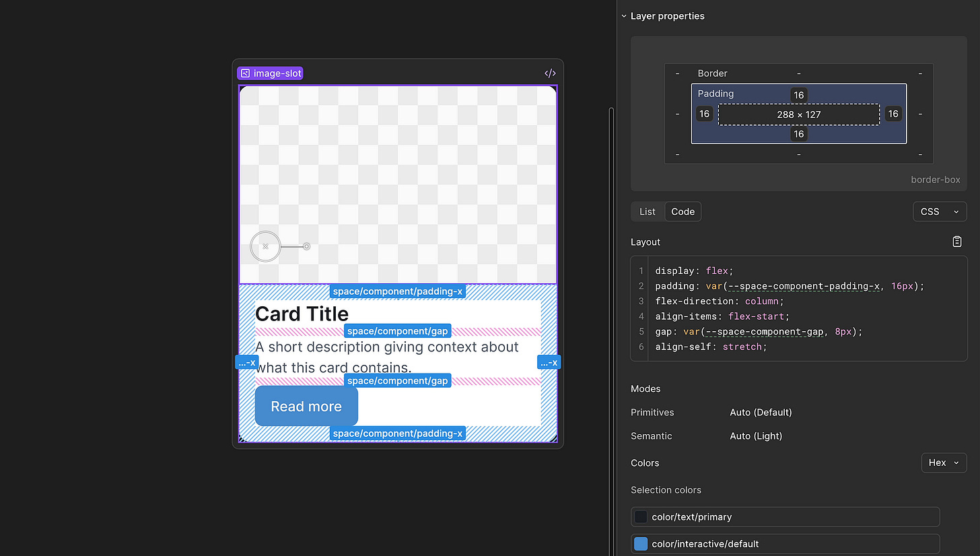
Task: Open the CSS language dropdown
Action: click(x=940, y=211)
